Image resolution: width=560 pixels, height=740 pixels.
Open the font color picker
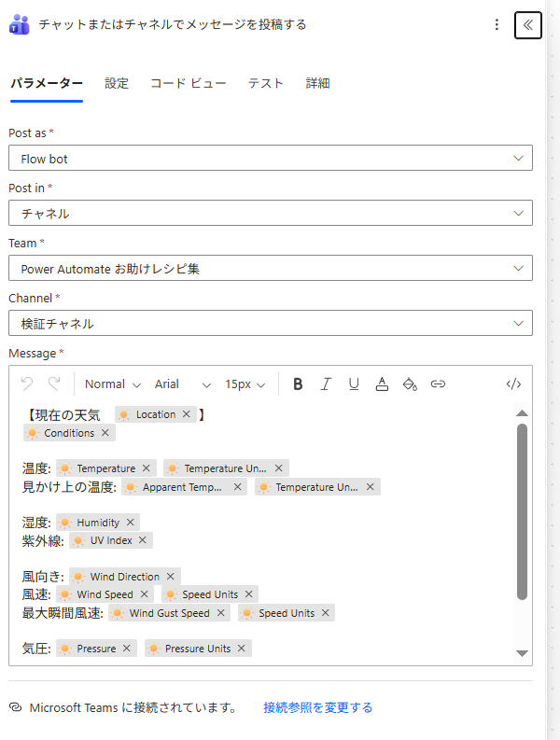(x=382, y=384)
